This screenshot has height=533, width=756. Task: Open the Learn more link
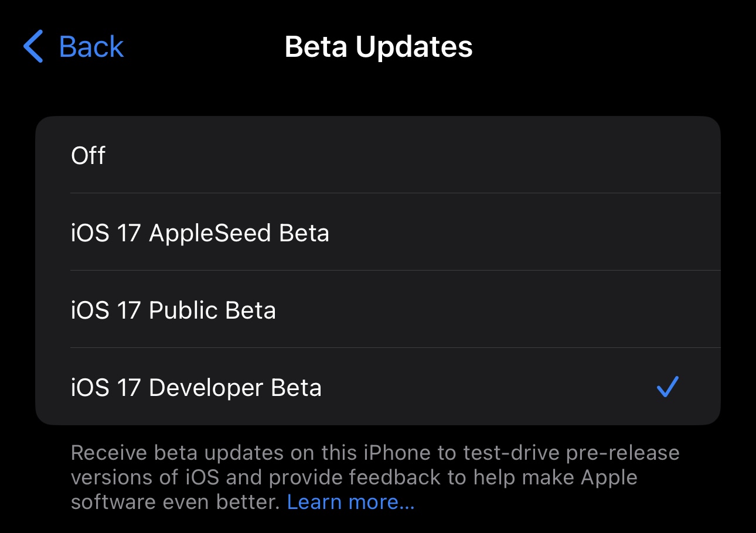(x=350, y=502)
